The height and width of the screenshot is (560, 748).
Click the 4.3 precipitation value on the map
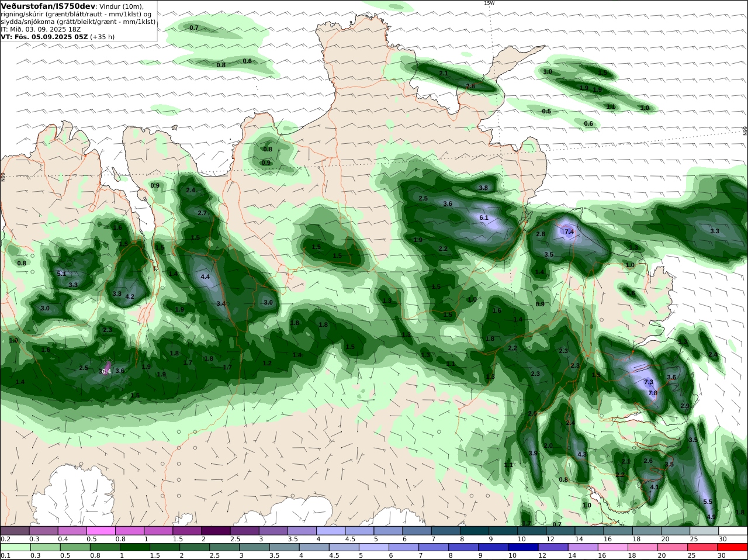point(581,454)
